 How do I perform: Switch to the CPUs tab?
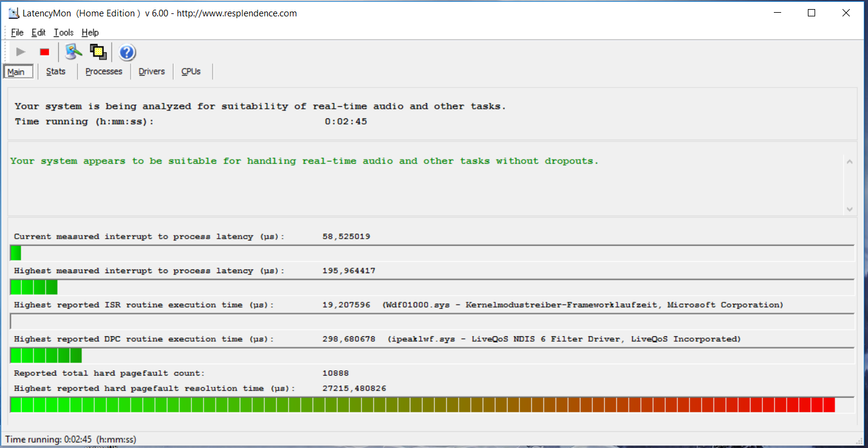pyautogui.click(x=191, y=72)
